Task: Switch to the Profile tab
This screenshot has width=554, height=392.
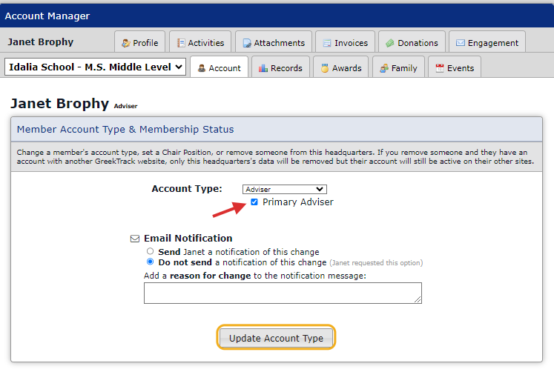Action: [x=140, y=43]
